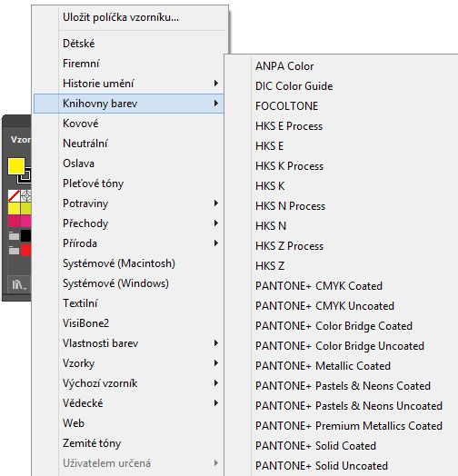Select PANTONE+ Color Bridge Coated
This screenshot has width=458, height=476.
coord(342,326)
